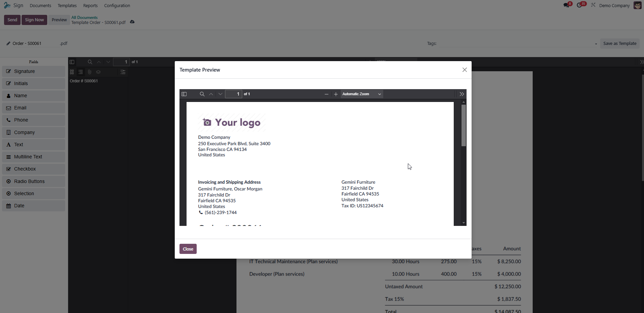Go to next page in preview

[220, 94]
